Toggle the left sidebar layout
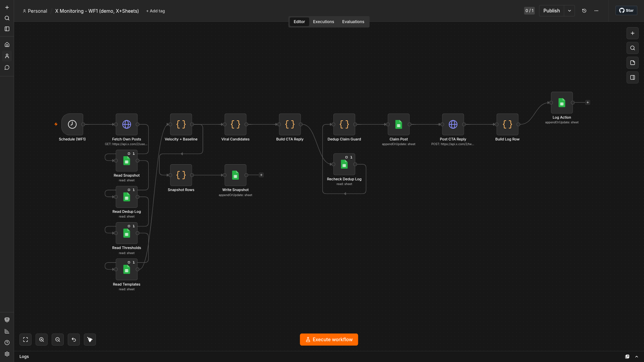Screen dimensions: 644x362 click(x=7, y=29)
